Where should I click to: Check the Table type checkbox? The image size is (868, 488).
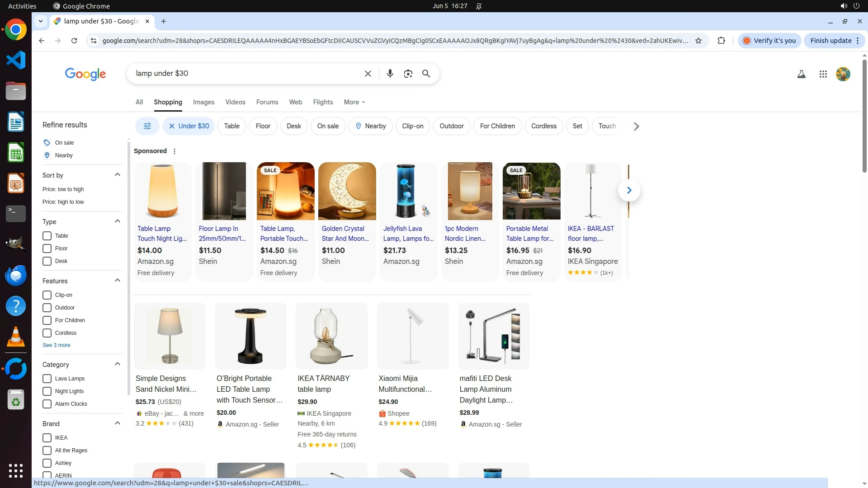(x=47, y=236)
